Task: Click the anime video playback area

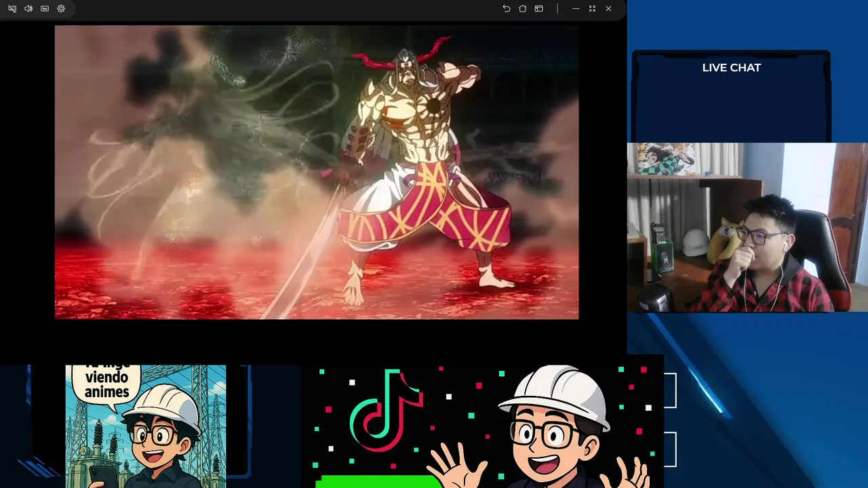Action: click(317, 172)
